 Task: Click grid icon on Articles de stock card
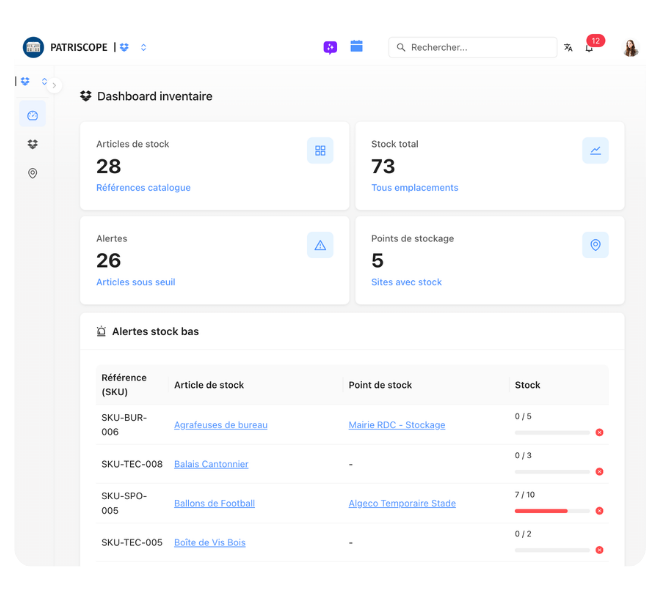click(x=320, y=150)
